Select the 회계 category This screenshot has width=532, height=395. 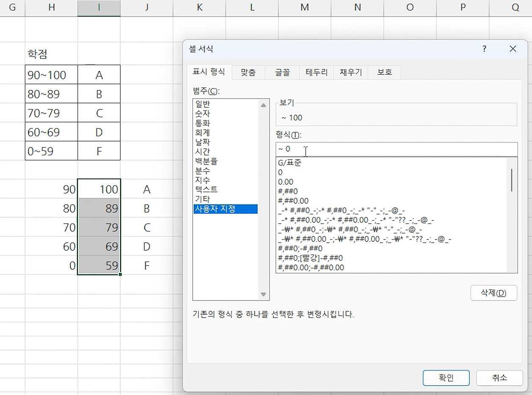[x=226, y=133]
